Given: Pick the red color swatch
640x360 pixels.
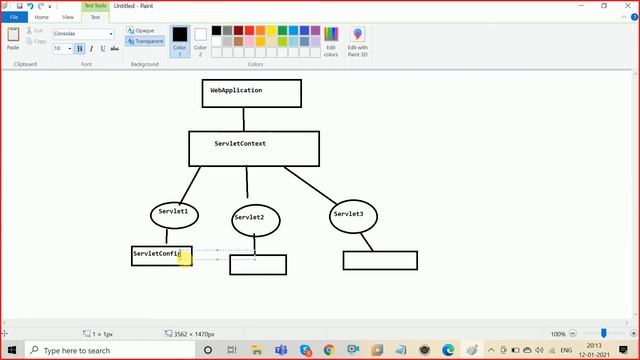Looking at the screenshot, I should (x=249, y=30).
